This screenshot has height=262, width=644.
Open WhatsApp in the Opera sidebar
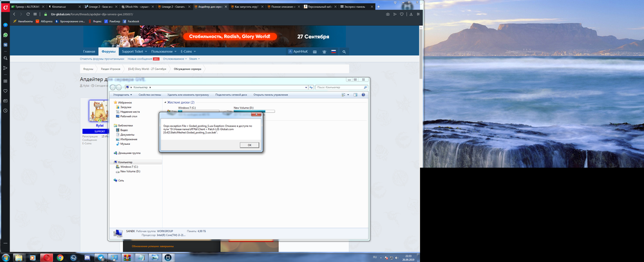click(5, 35)
